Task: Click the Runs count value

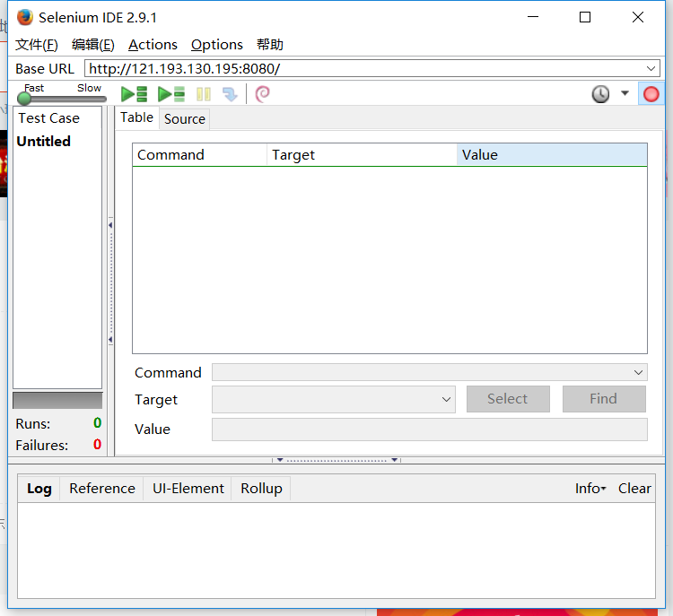Action: (98, 423)
